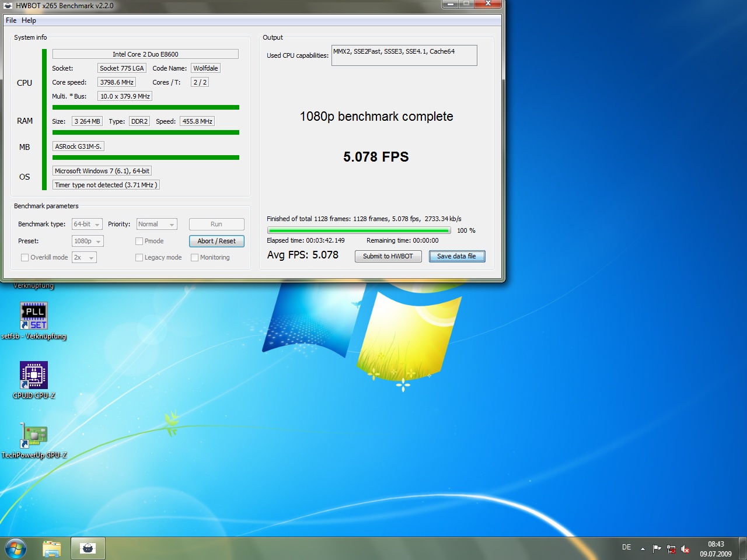Click the Avg FPS: 5.078 label
The image size is (747, 560).
pyautogui.click(x=303, y=255)
